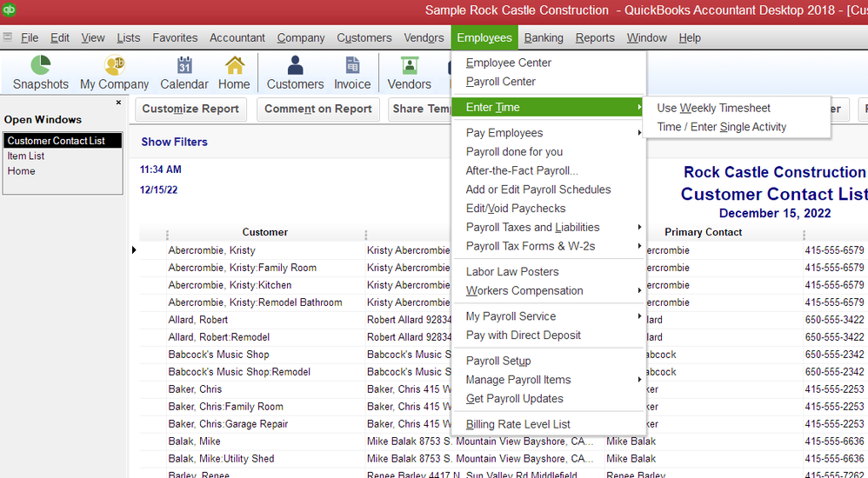
Task: Open the Calendar icon
Action: pyautogui.click(x=184, y=72)
